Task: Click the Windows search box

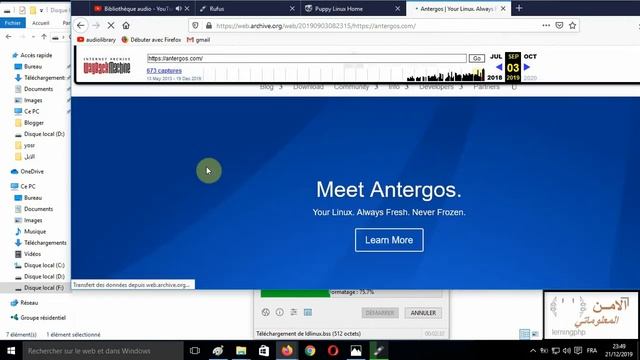Action: pos(103,351)
